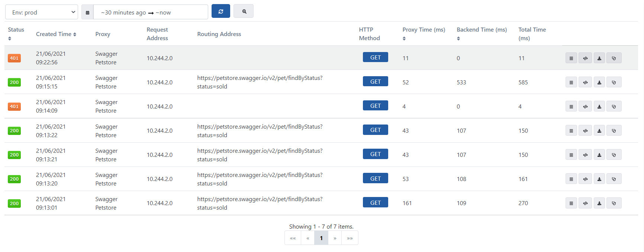Open list details for the 09:13:21 request
This screenshot has height=252, width=644.
coord(571,155)
